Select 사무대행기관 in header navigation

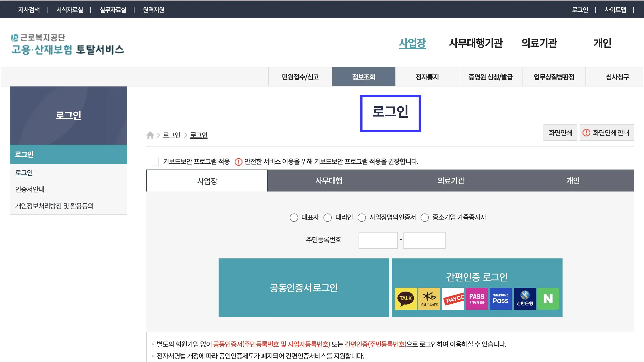point(475,43)
